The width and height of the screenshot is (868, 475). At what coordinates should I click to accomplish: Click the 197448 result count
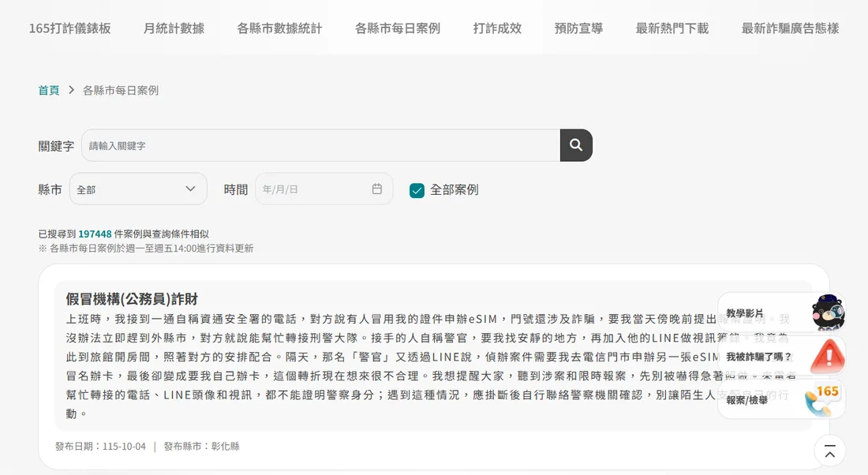tap(95, 234)
